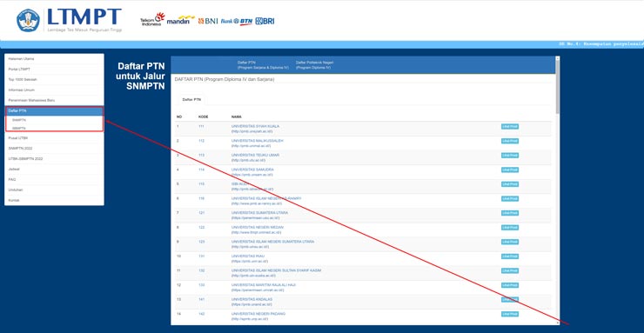Open Universitas Andalas link
644x333 pixels.
tap(252, 299)
